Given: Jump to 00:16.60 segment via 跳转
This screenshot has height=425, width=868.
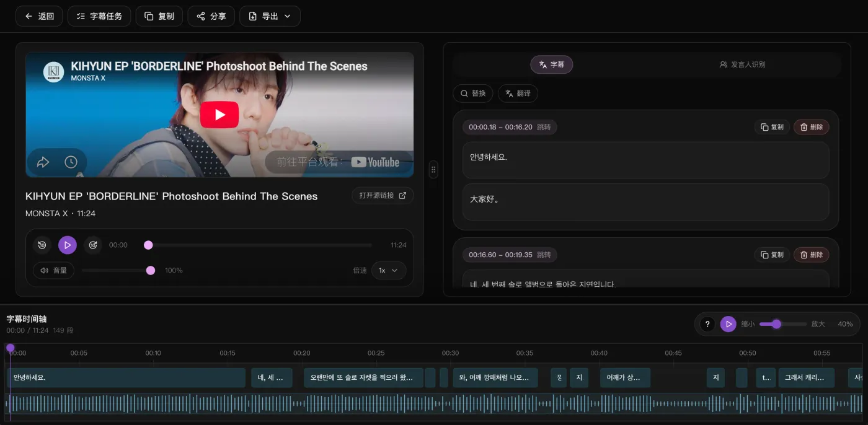Looking at the screenshot, I should tap(544, 255).
